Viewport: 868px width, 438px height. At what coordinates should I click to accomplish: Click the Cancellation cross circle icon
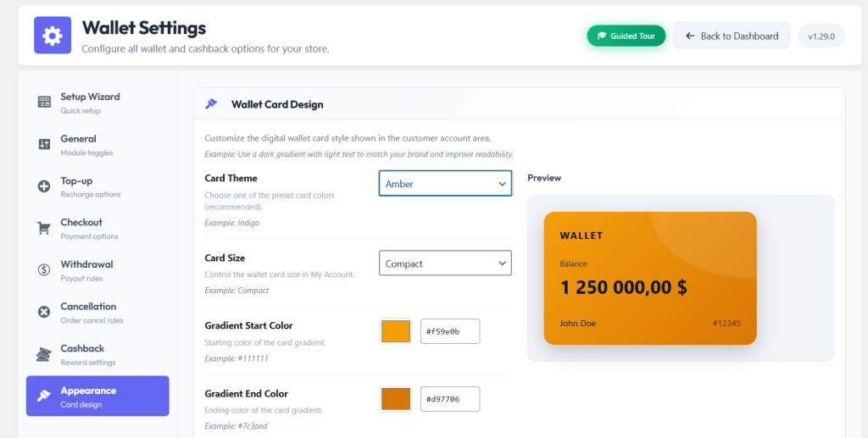[x=44, y=312]
